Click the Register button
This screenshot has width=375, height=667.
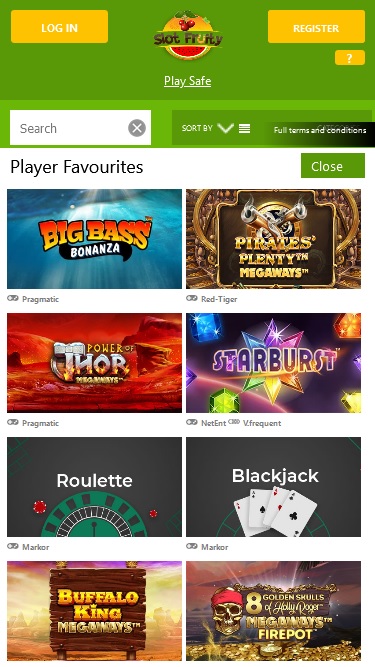click(316, 27)
